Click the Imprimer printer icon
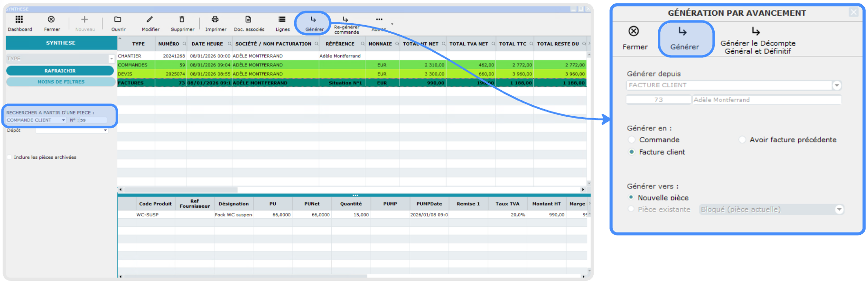868x287 pixels. coord(215,19)
